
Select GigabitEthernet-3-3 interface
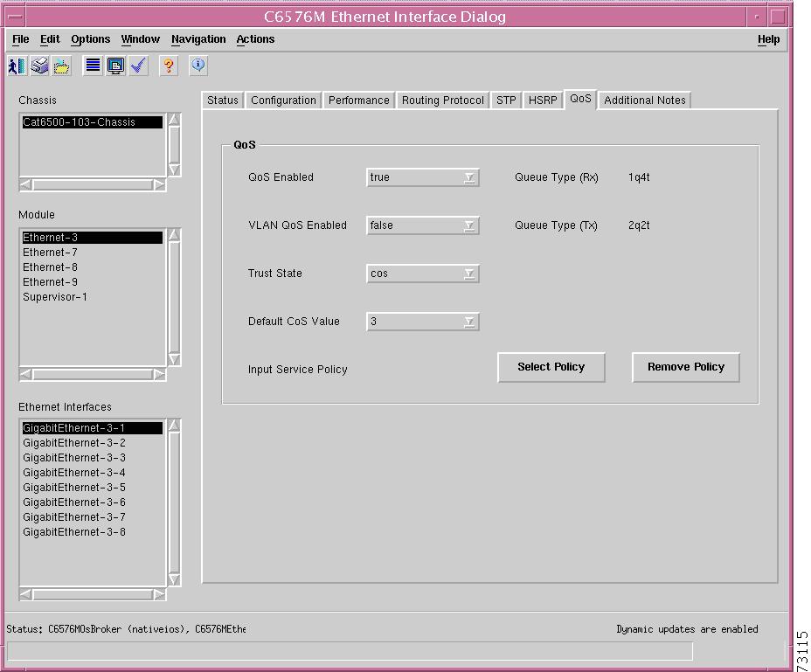(92, 458)
